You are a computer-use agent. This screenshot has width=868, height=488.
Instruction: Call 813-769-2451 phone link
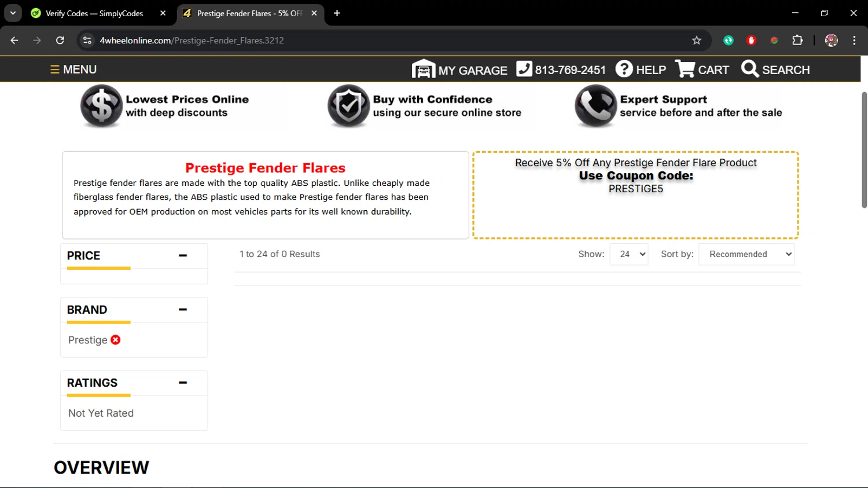[561, 69]
